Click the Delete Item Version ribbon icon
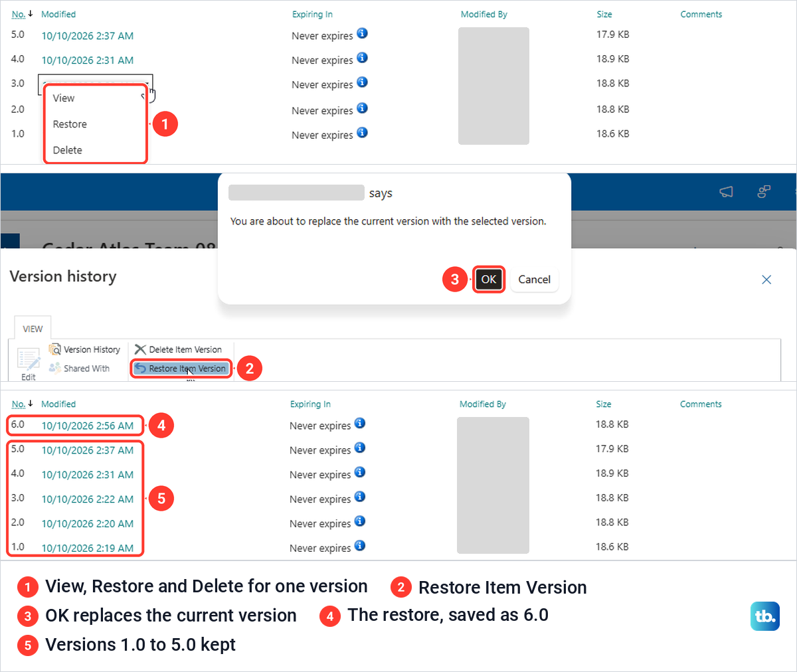 (140, 349)
